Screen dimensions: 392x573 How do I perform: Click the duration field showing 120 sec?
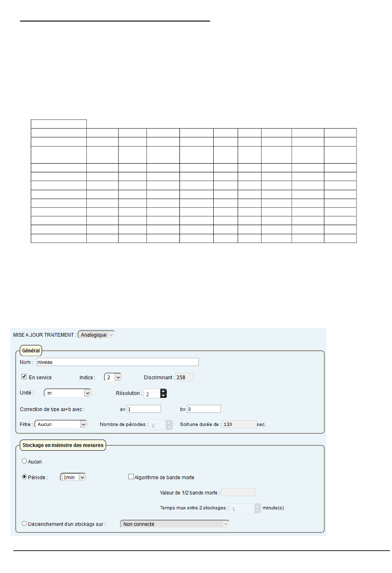coord(239,424)
